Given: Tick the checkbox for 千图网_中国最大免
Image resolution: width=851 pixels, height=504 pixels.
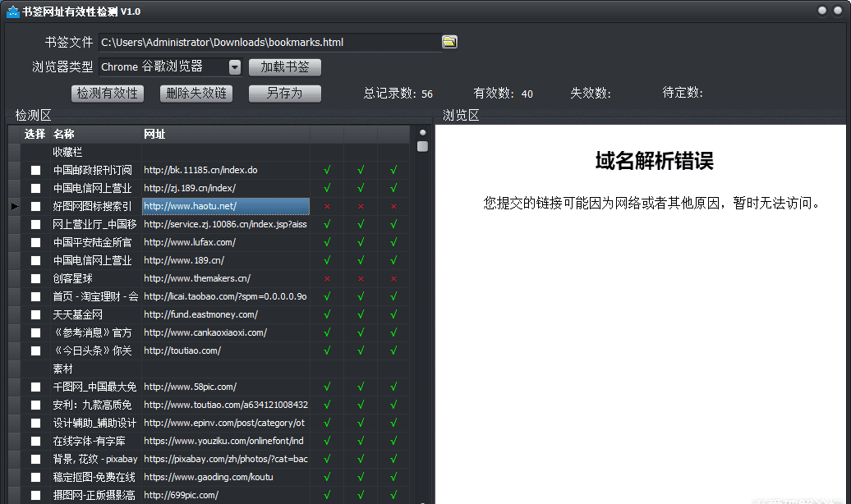Looking at the screenshot, I should (x=36, y=387).
